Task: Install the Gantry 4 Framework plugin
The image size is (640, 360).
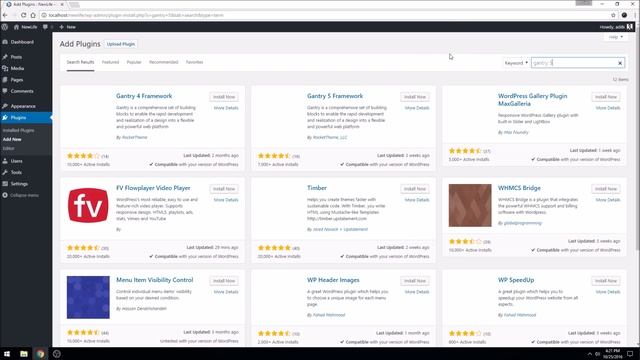Action: 224,97
